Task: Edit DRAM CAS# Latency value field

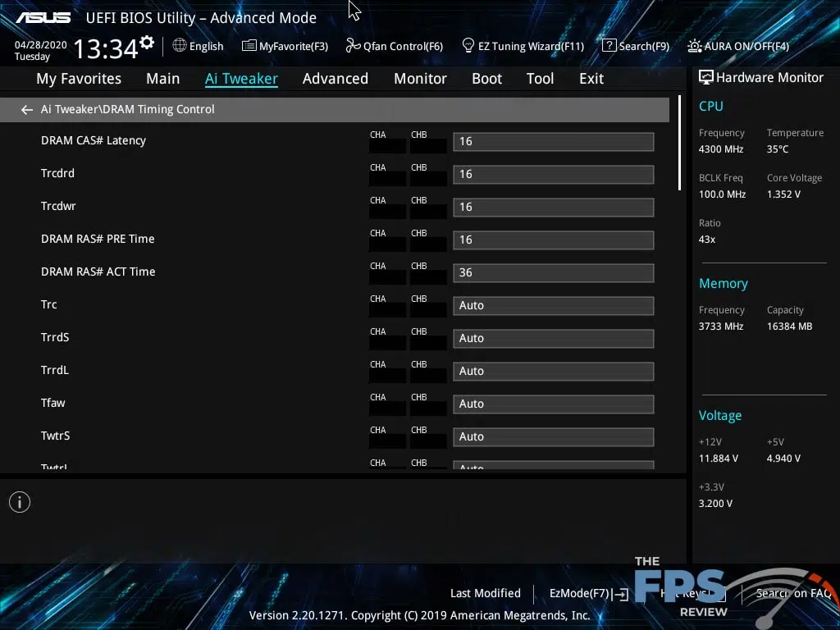Action: click(554, 141)
